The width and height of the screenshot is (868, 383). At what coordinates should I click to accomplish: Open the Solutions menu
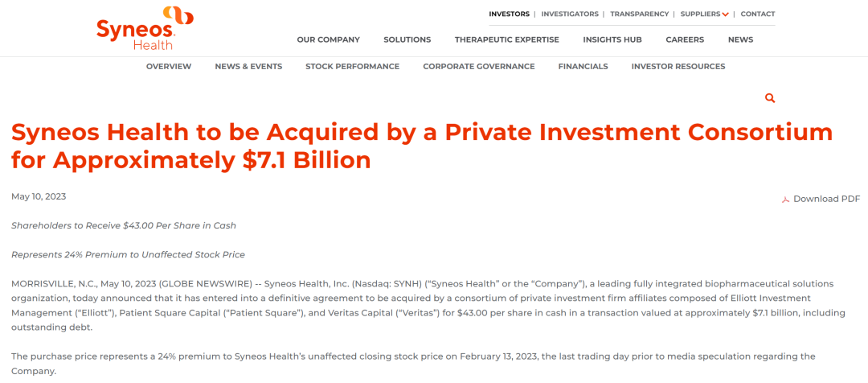407,39
